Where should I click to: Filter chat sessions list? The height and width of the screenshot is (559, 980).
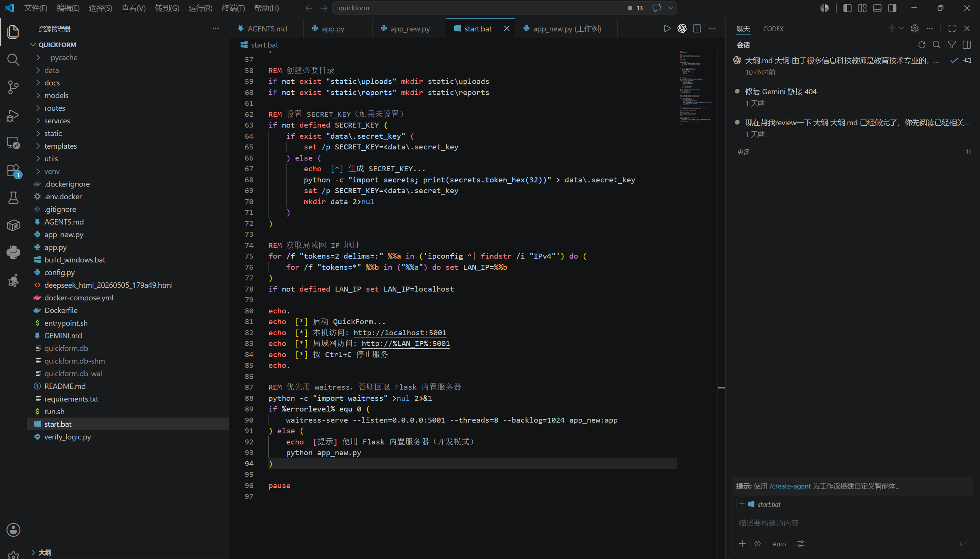952,45
